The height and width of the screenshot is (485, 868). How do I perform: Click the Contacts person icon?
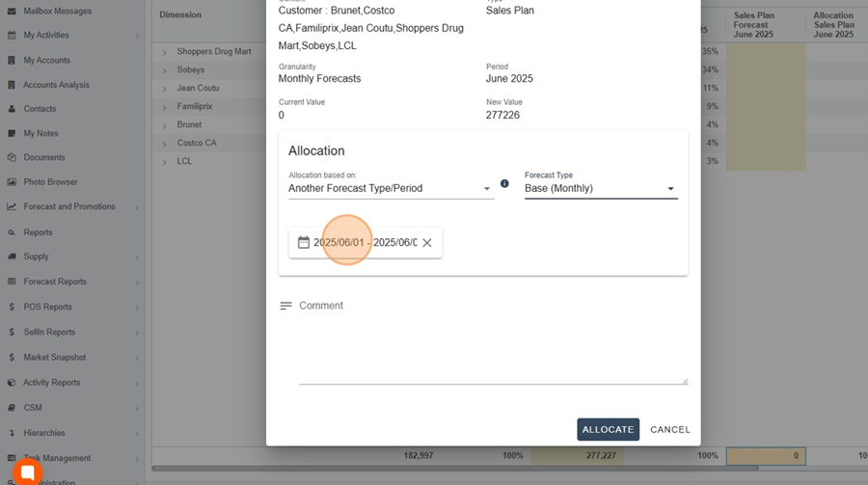click(x=12, y=109)
